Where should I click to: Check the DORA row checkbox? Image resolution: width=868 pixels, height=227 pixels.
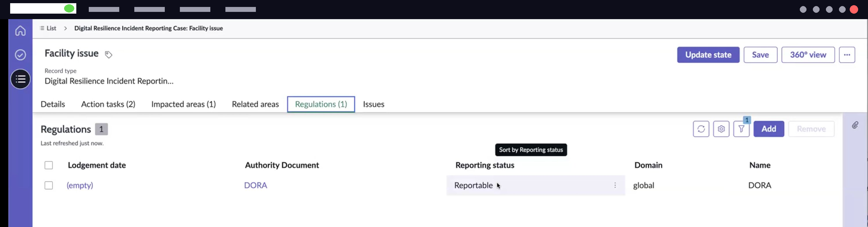click(x=49, y=185)
